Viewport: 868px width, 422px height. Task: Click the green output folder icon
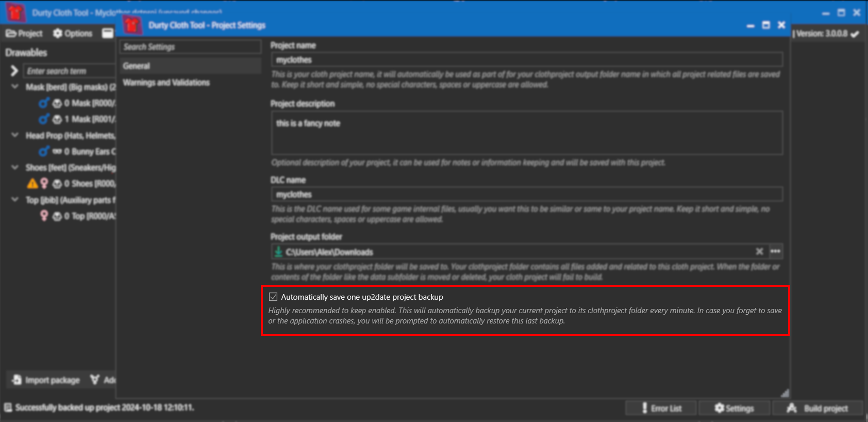pos(278,252)
